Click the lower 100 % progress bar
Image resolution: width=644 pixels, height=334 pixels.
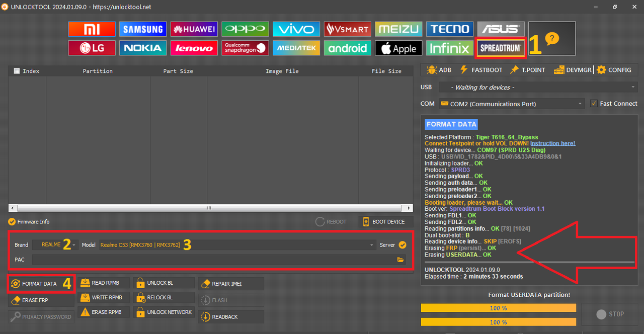click(x=498, y=322)
